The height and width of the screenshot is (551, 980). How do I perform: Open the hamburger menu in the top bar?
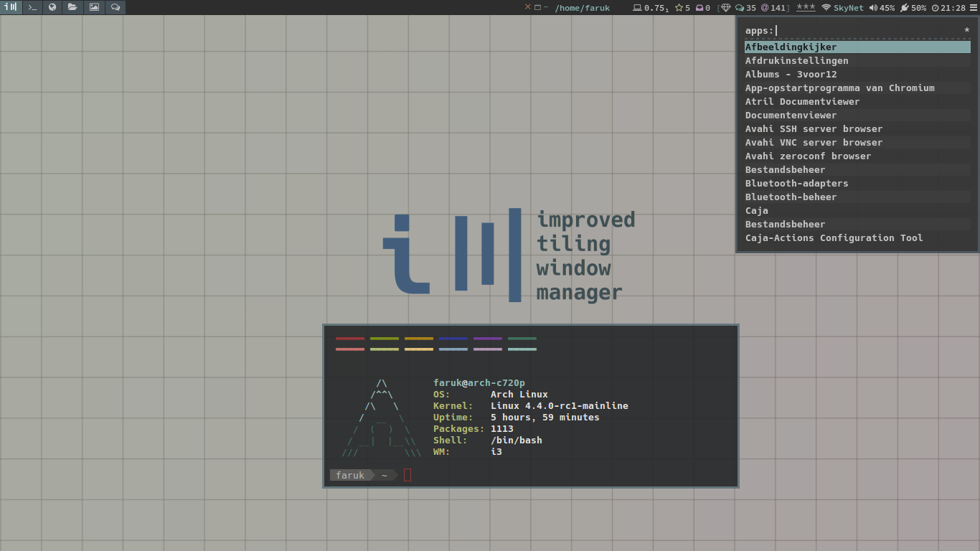click(973, 7)
